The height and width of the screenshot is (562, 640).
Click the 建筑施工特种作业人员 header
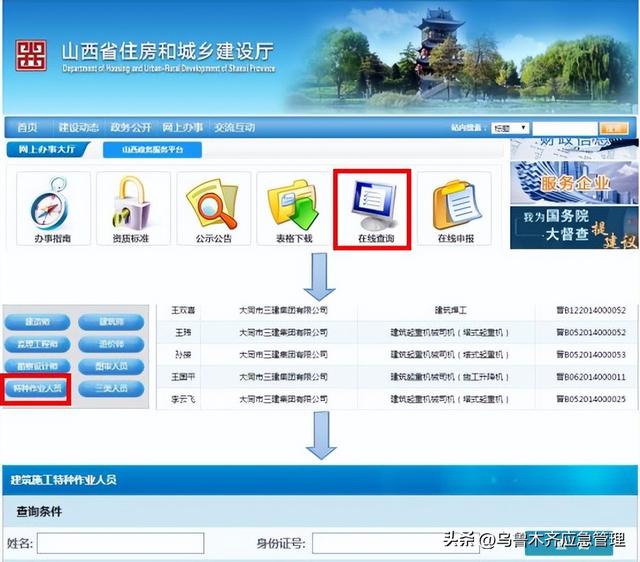point(64,480)
